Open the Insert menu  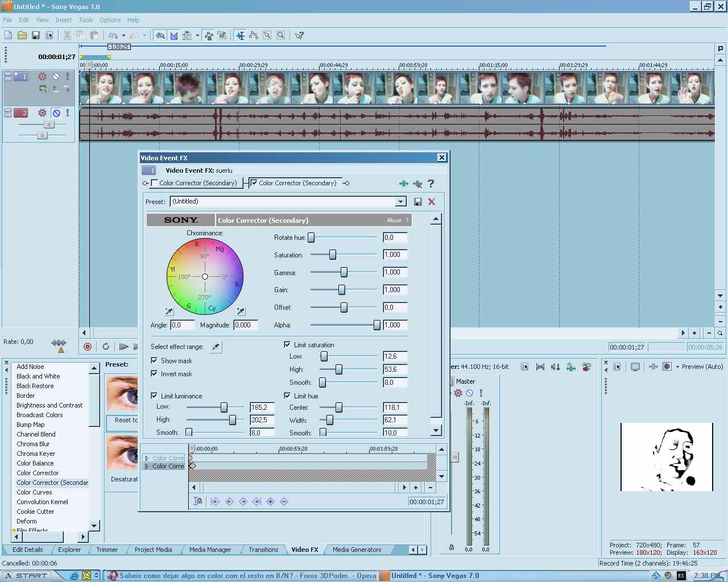tap(63, 20)
